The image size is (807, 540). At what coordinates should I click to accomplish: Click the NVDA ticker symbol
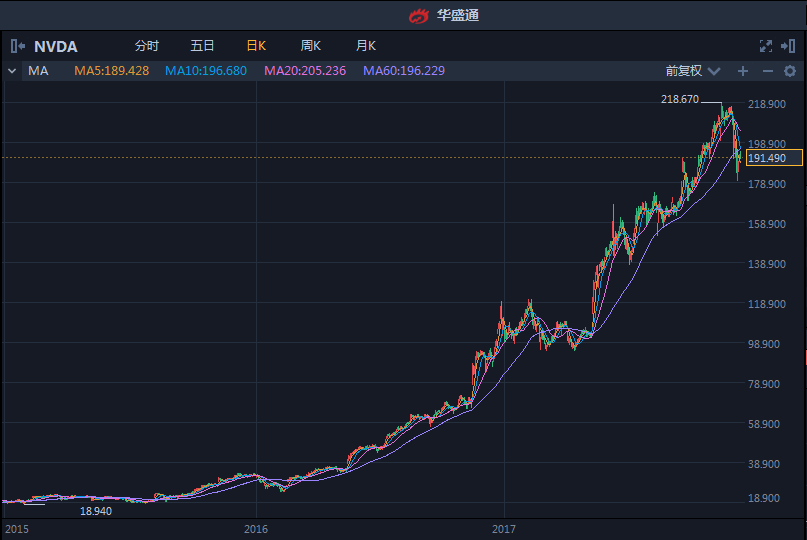56,46
